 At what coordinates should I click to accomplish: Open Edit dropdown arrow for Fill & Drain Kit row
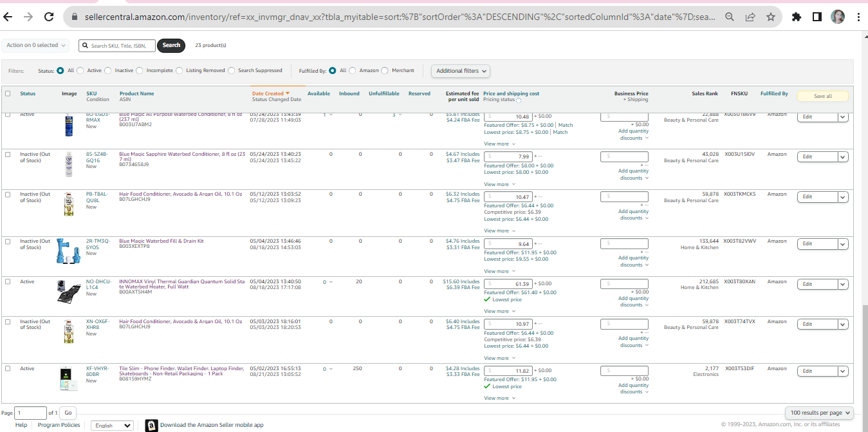pyautogui.click(x=843, y=244)
